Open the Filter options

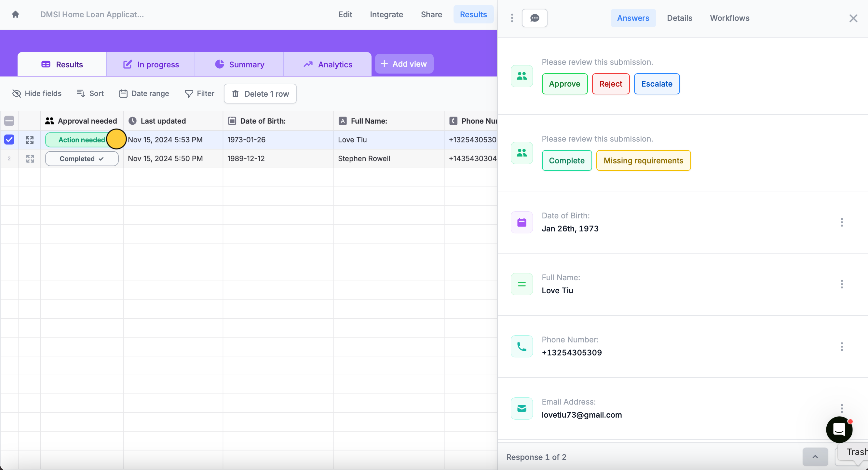pyautogui.click(x=199, y=93)
